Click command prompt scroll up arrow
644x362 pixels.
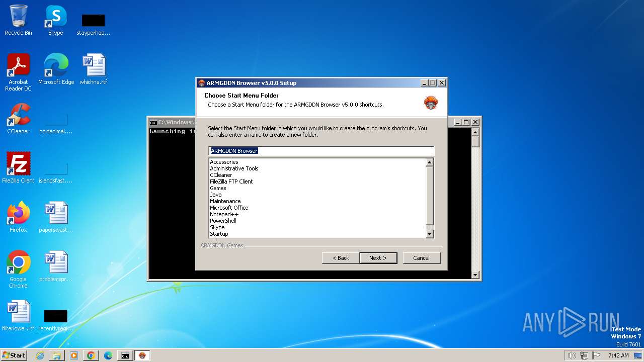[475, 132]
